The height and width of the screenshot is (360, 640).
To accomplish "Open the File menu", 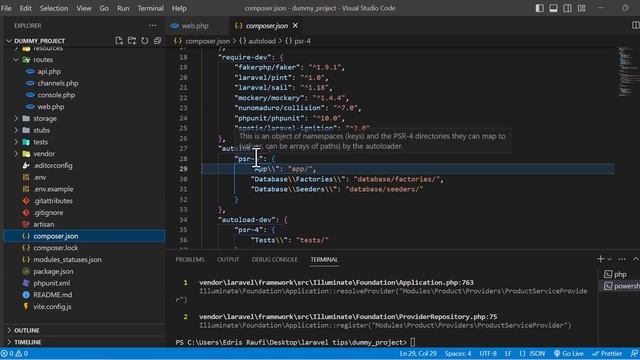I will pos(7,8).
